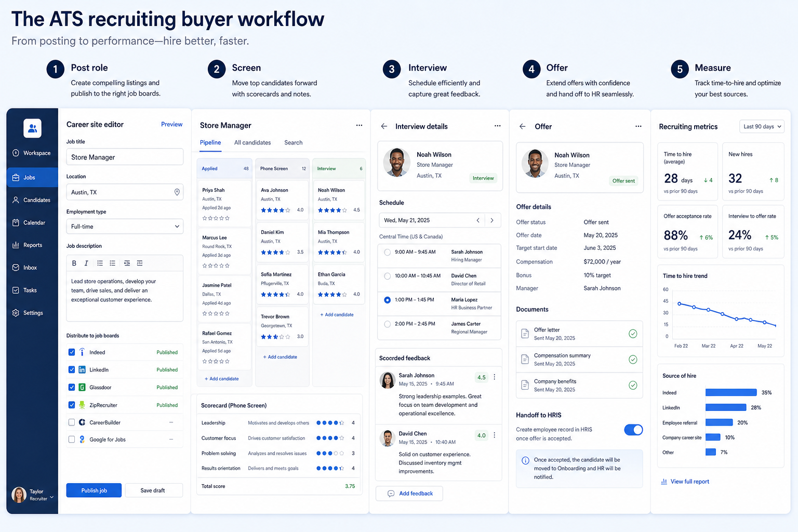Check the CareerBuilder job board

(72, 422)
